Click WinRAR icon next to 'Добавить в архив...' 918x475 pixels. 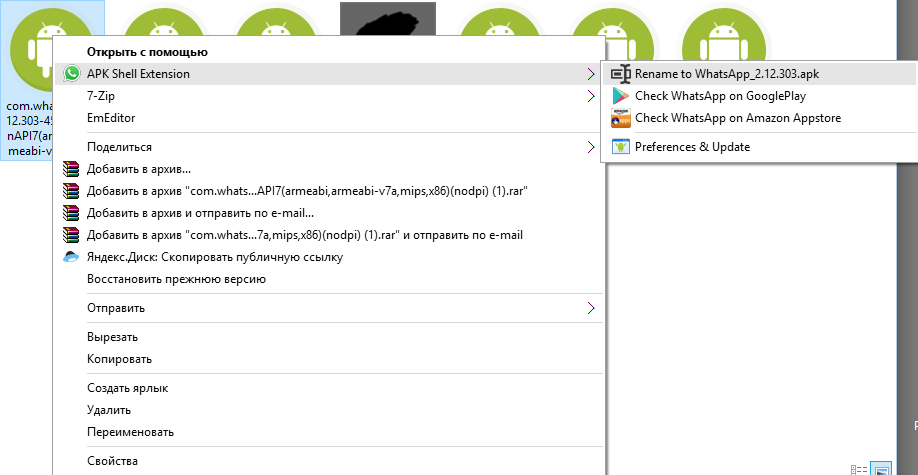click(71, 169)
